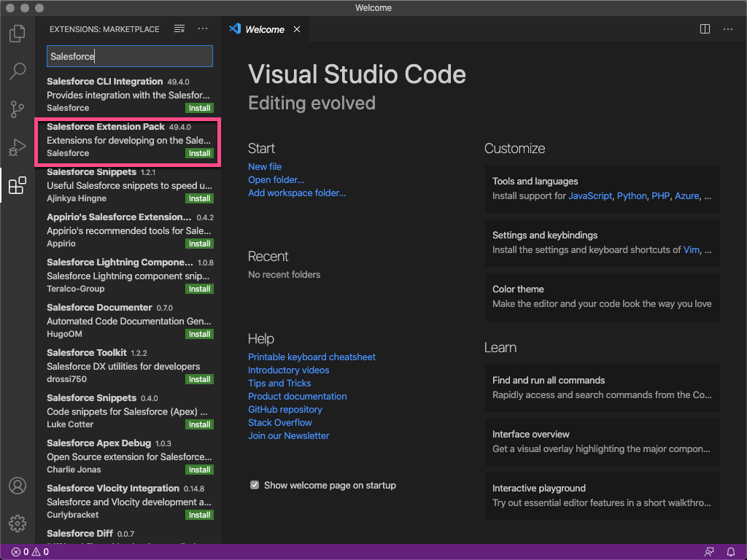Click the split editor icon
Viewport: 747px width, 560px height.
pos(705,29)
